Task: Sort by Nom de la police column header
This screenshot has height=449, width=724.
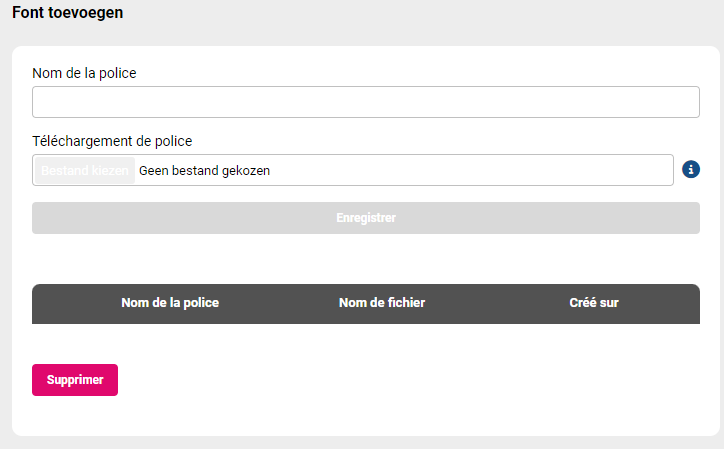Action: (x=170, y=303)
